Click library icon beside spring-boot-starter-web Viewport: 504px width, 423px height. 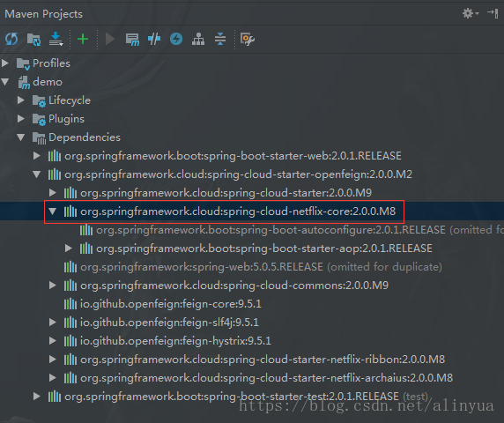pos(55,156)
